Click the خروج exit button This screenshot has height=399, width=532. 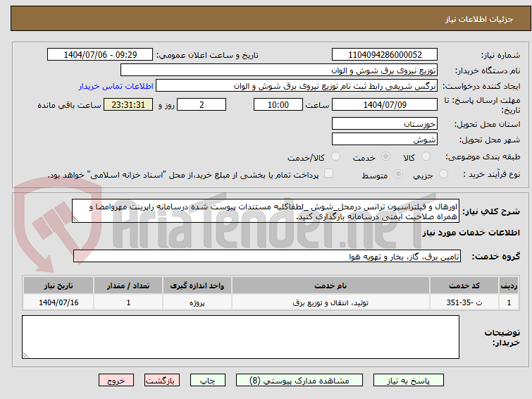coord(116,381)
